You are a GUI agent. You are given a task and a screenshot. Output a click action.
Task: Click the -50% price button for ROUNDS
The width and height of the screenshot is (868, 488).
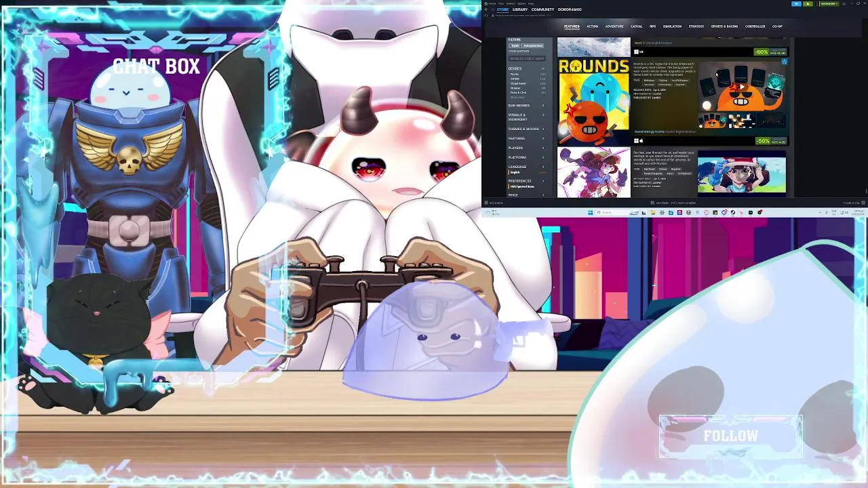coord(771,141)
